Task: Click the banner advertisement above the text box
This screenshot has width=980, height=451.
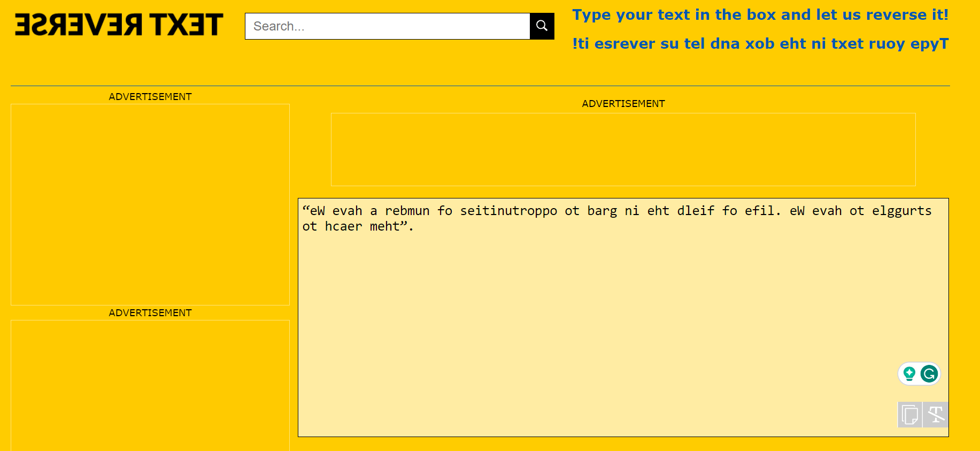Action: click(623, 150)
